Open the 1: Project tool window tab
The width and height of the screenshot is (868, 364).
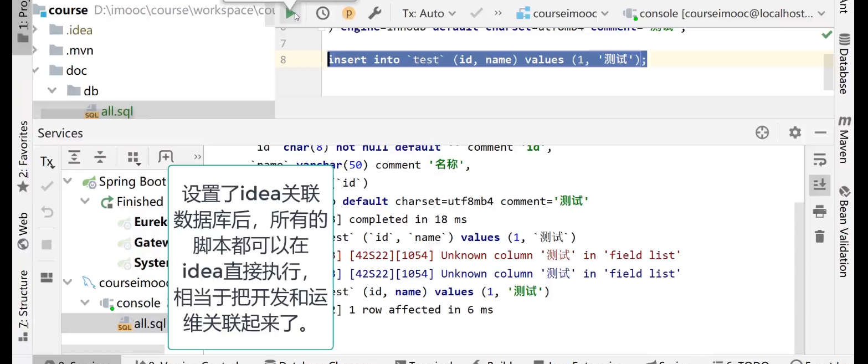coord(23,21)
